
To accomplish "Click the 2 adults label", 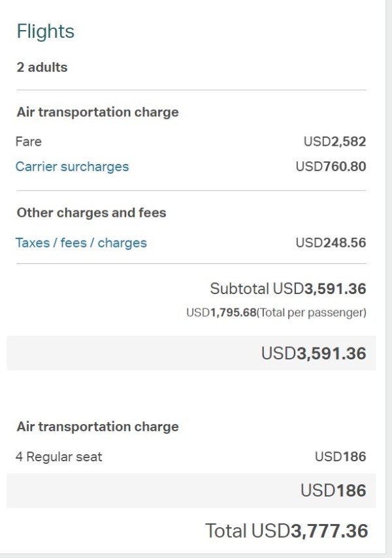I will pyautogui.click(x=42, y=67).
